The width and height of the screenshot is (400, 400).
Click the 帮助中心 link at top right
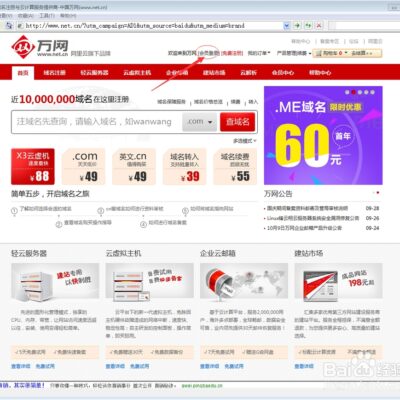tap(300, 41)
